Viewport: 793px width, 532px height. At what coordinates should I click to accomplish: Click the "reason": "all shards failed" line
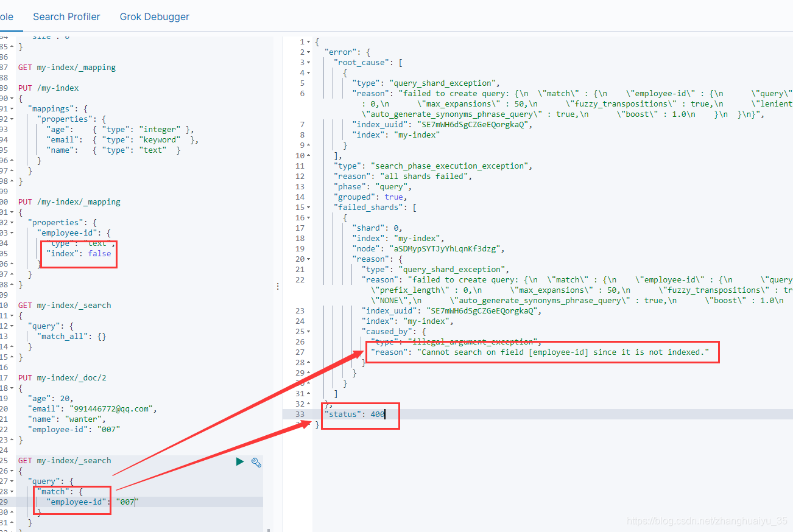tap(403, 176)
